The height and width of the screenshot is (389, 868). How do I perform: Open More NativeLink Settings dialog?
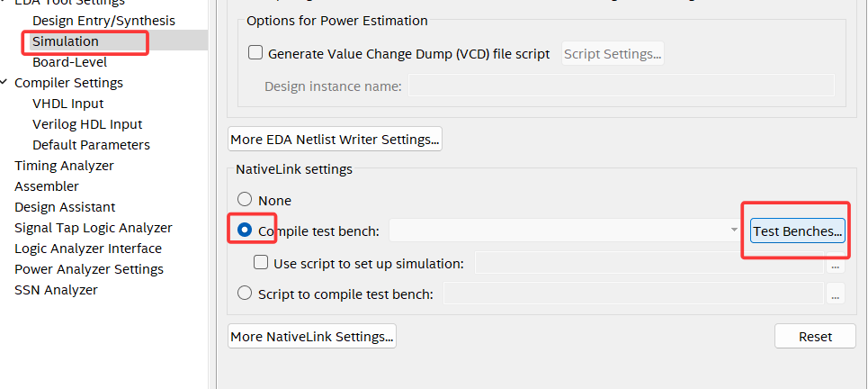312,337
